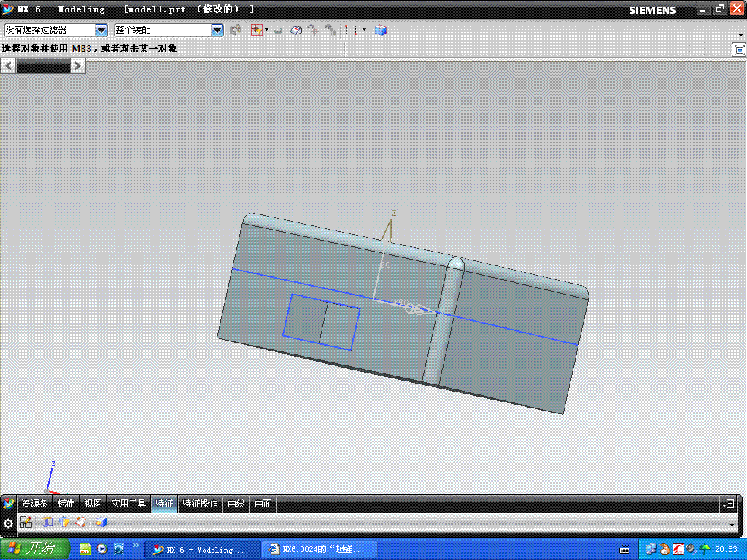Open the 标准 toolbar tab
Screen dimensions: 747x560
66,504
